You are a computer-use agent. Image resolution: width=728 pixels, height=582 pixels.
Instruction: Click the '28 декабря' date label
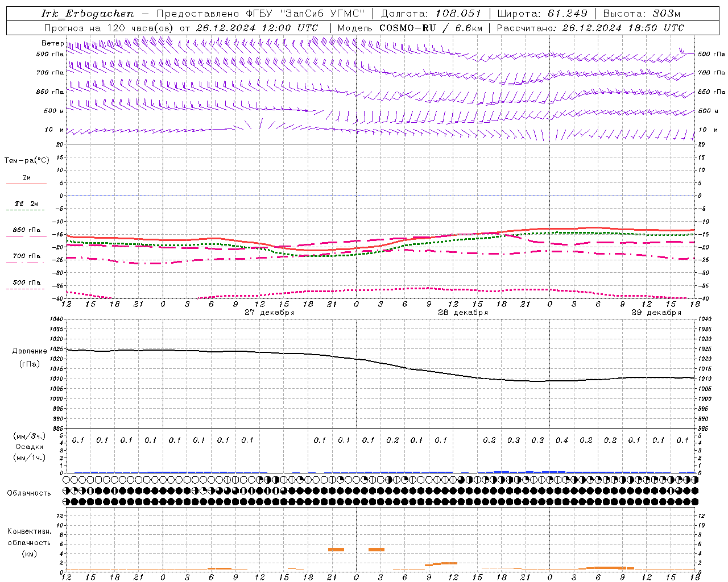[463, 313]
